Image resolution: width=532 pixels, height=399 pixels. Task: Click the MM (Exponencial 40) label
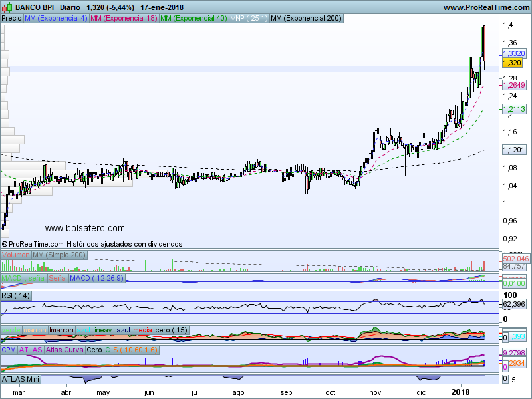tap(194, 19)
